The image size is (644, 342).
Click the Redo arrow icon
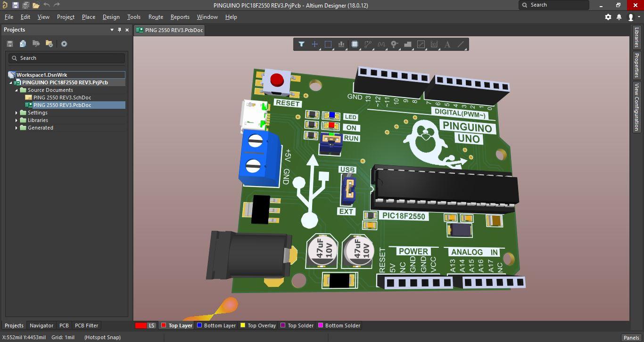(57, 5)
